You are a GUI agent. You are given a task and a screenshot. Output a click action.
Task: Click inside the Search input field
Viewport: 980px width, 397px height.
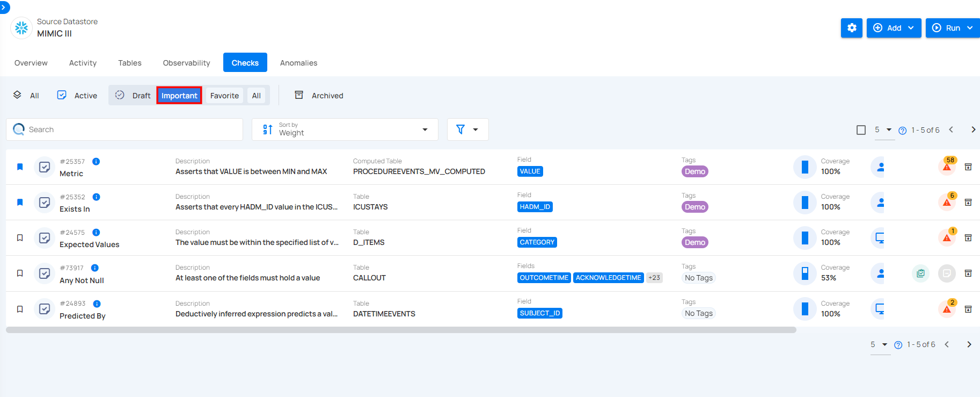pos(125,129)
